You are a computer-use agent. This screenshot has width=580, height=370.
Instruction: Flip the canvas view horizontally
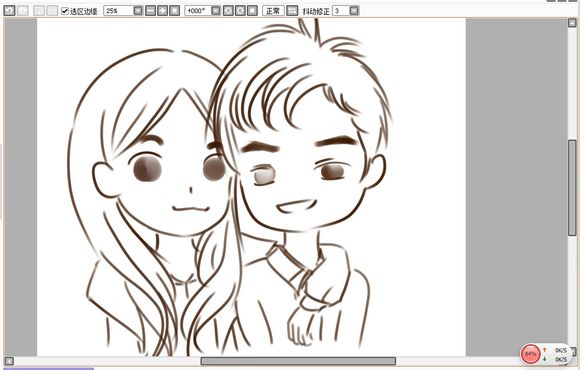[x=292, y=11]
